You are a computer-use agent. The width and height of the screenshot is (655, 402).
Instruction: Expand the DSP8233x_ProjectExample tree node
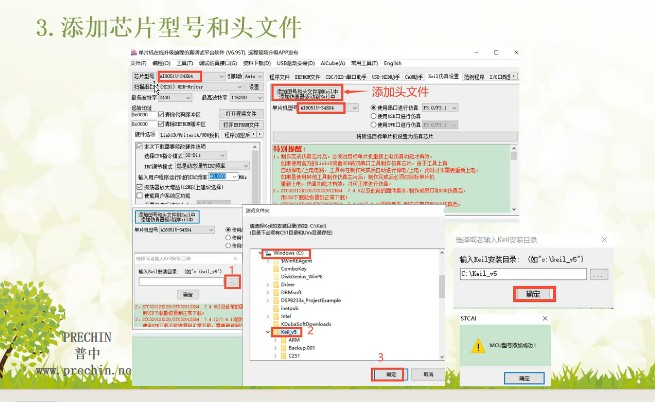click(x=268, y=300)
